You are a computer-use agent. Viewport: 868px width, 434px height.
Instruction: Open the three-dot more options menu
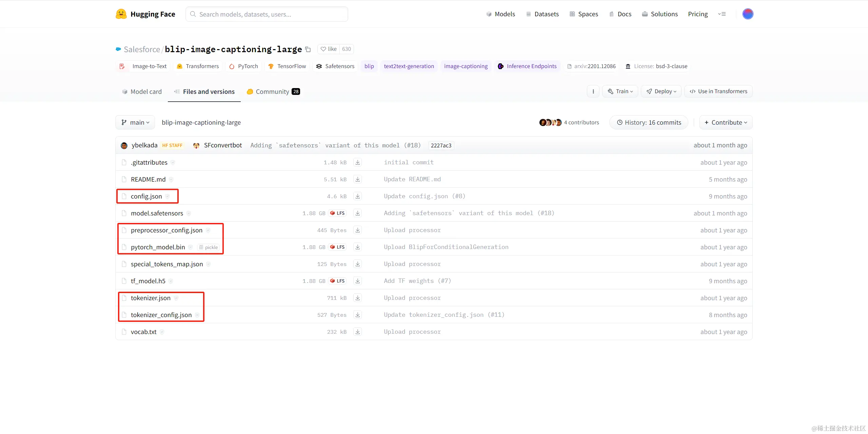coord(593,91)
